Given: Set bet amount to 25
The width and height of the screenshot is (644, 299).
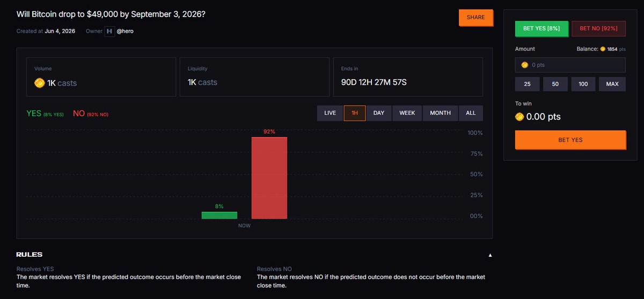Looking at the screenshot, I should coord(527,84).
